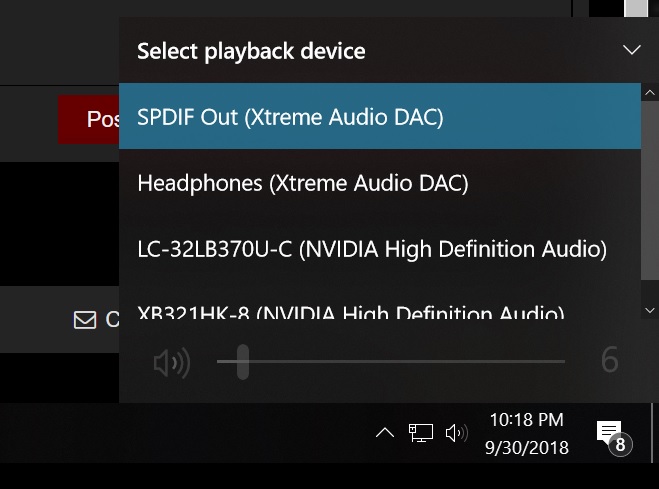Click the volume slider track near maximum
This screenshot has height=489, width=659.
pos(557,361)
